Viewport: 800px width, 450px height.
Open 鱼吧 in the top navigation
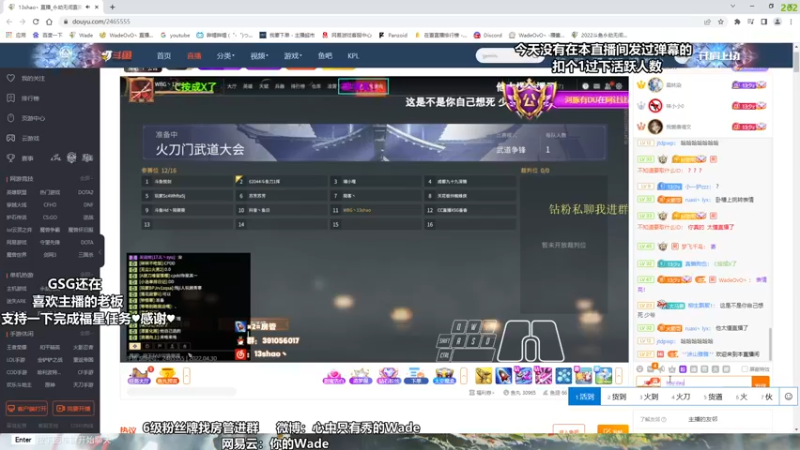(x=324, y=56)
